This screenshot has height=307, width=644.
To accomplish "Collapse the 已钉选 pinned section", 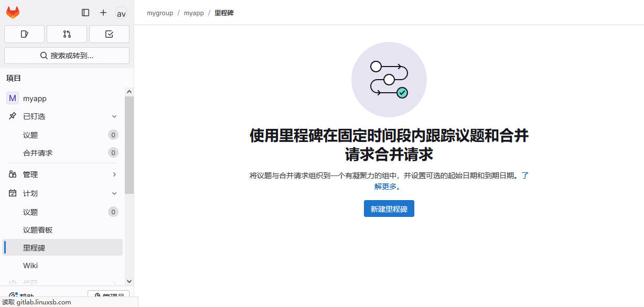I will pyautogui.click(x=114, y=116).
